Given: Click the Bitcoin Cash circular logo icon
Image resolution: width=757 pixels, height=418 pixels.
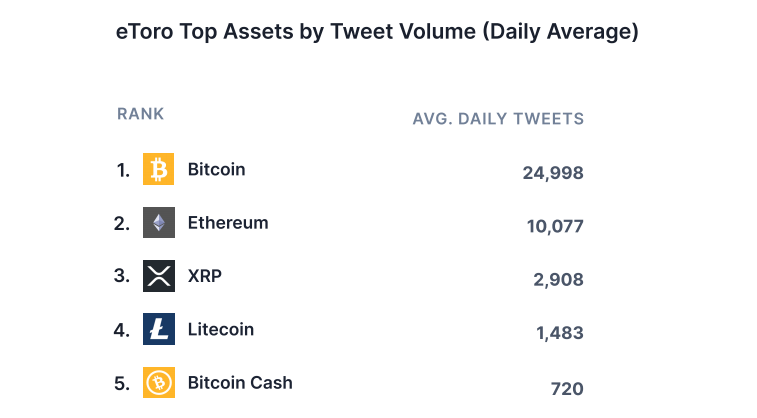Looking at the screenshot, I should [x=159, y=382].
